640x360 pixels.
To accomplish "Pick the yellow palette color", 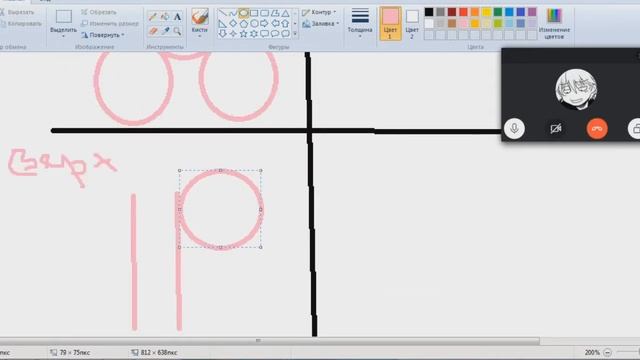I will 486,12.
